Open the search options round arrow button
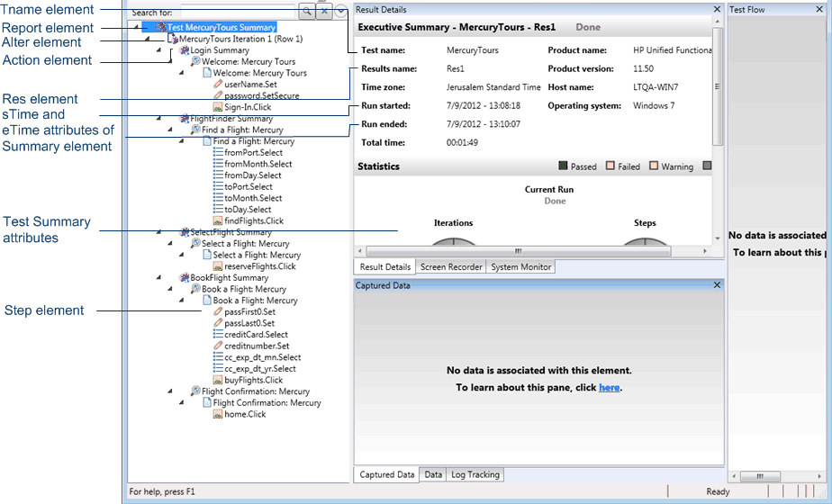 click(341, 12)
